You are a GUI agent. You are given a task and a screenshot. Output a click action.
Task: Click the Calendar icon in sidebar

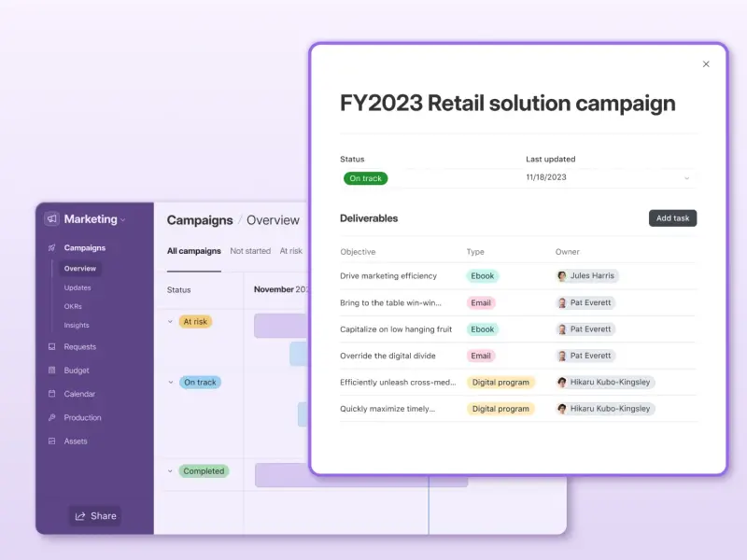coord(52,394)
